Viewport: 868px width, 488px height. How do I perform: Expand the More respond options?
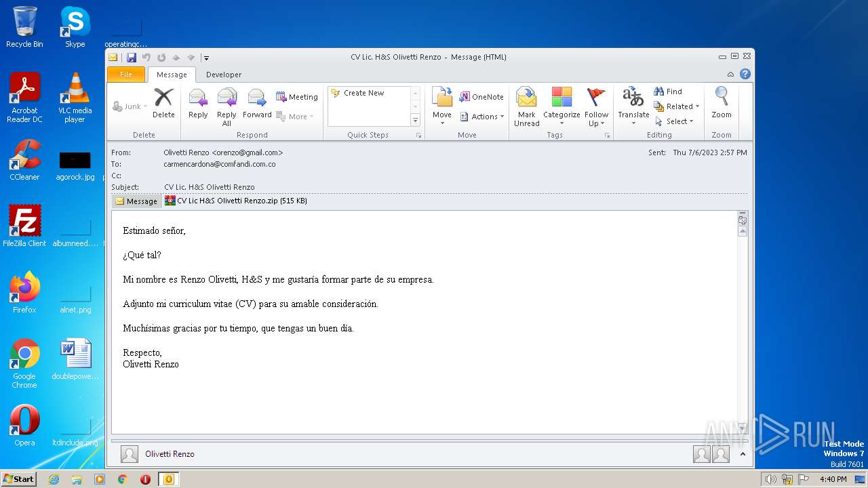(295, 117)
